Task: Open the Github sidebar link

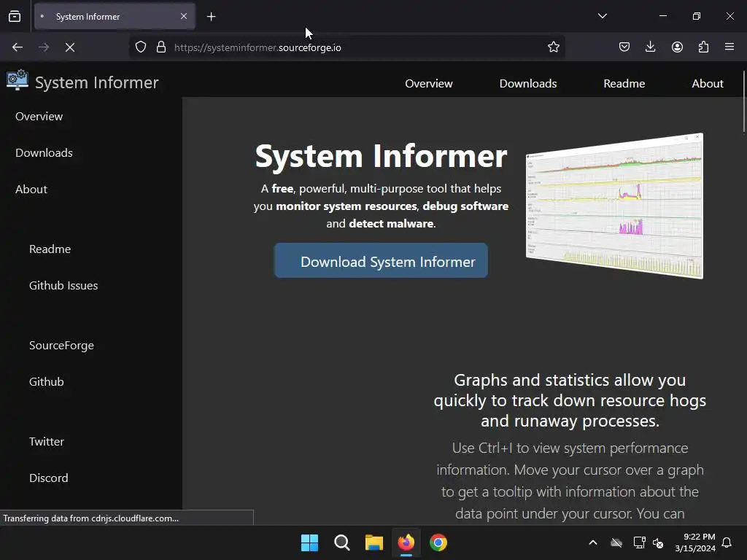Action: click(46, 382)
